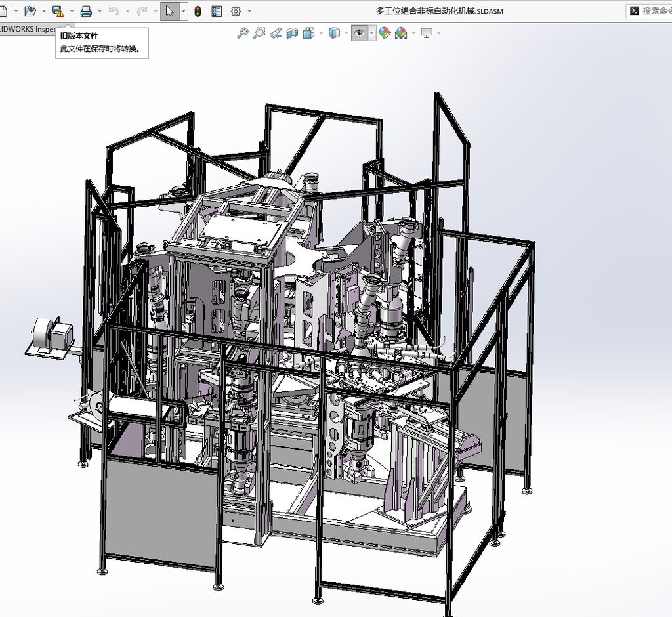
Task: Click the Display Style cube icon
Action: coord(334,33)
